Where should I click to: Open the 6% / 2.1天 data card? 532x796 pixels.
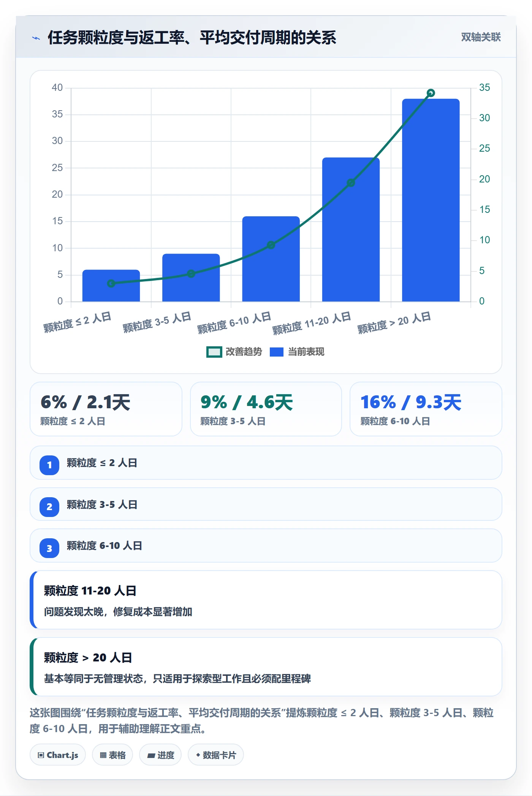[106, 409]
